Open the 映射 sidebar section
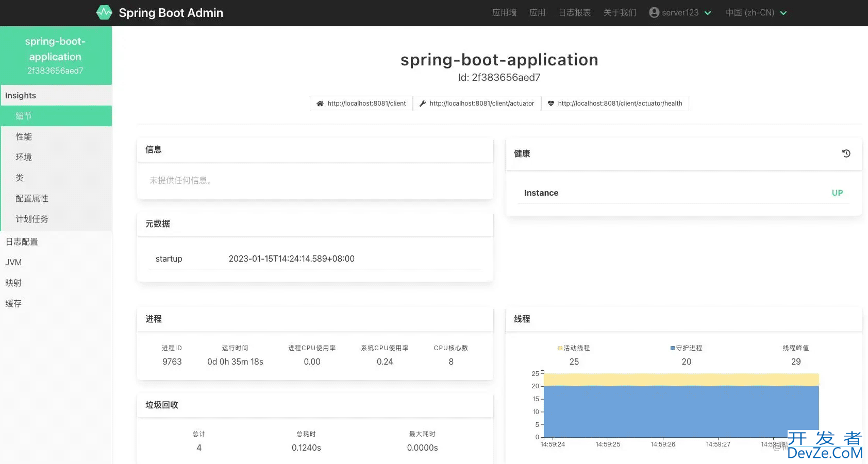This screenshot has height=464, width=868. click(56, 283)
